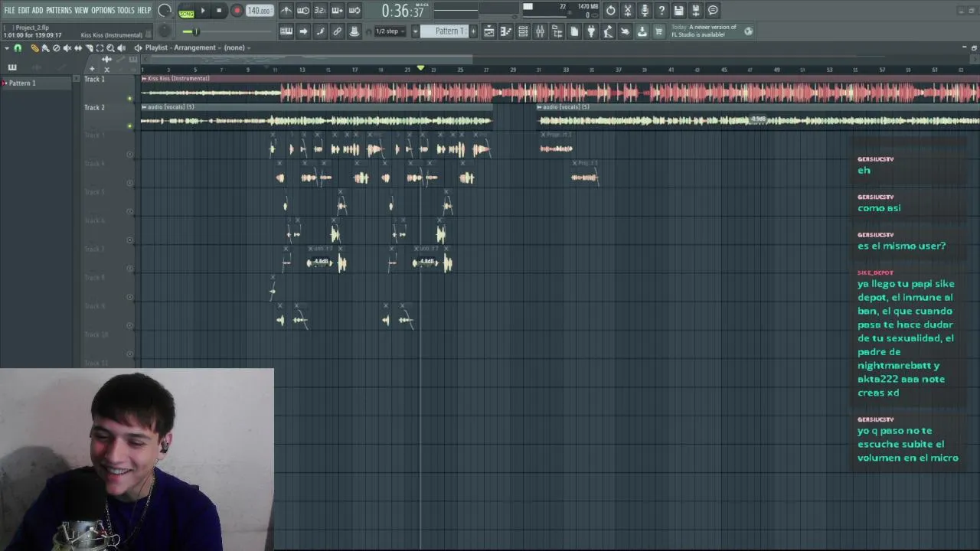The image size is (980, 551).
Task: Switch the Pattern/Song mode toggle
Action: click(x=186, y=11)
